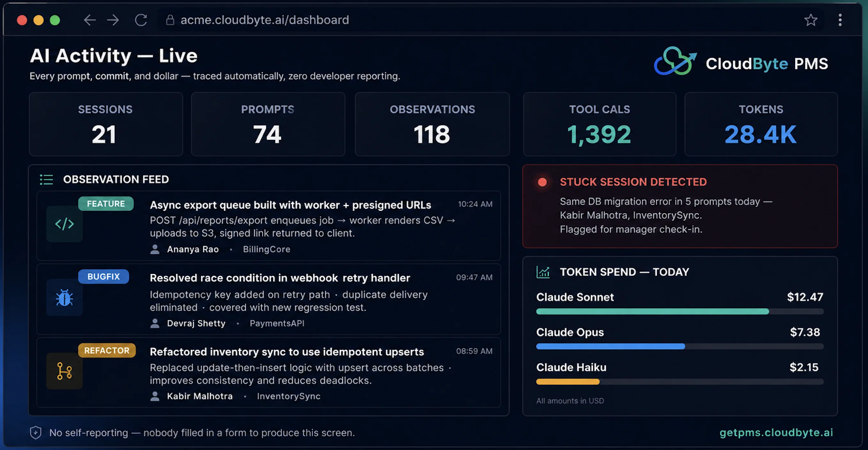Open the Tokens 28.4K stat card
Screen dimensions: 868x450
click(x=761, y=124)
